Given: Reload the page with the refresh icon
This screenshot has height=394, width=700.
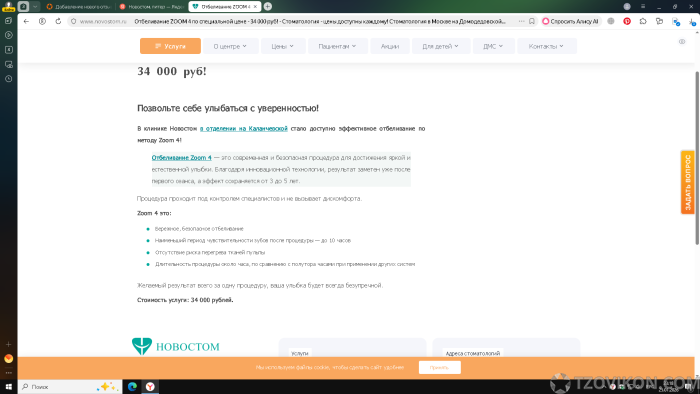Looking at the screenshot, I should pyautogui.click(x=58, y=21).
